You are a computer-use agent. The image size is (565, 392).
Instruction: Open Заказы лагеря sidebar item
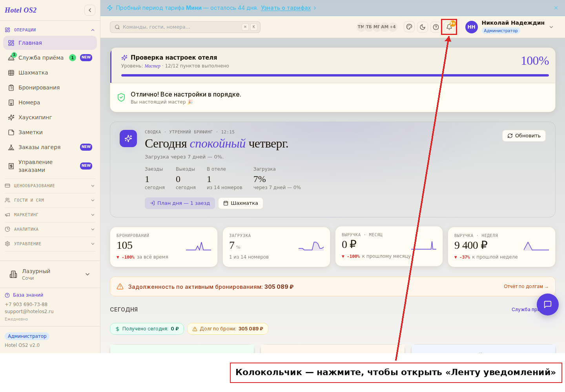click(x=50, y=147)
